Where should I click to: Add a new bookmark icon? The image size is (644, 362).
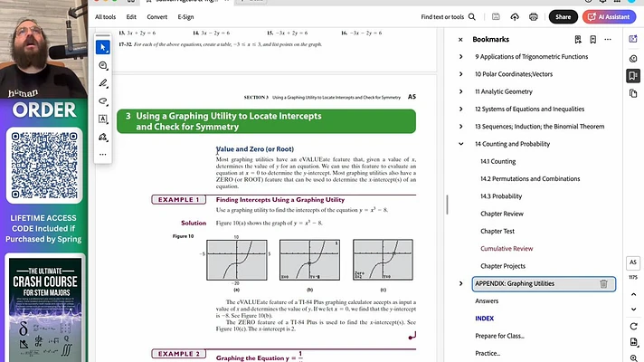tap(592, 40)
